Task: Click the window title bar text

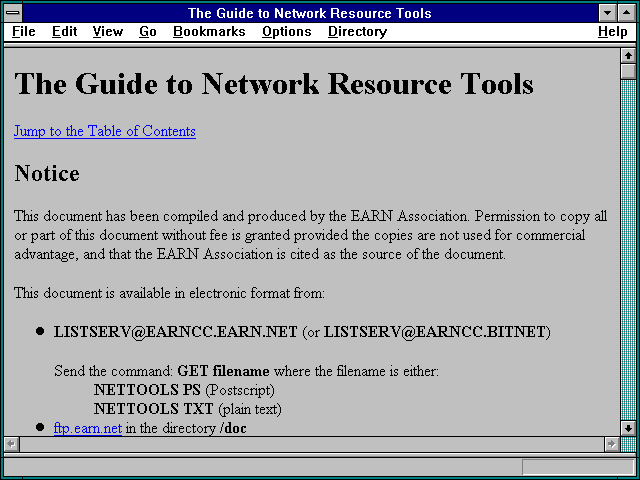Action: [x=309, y=13]
